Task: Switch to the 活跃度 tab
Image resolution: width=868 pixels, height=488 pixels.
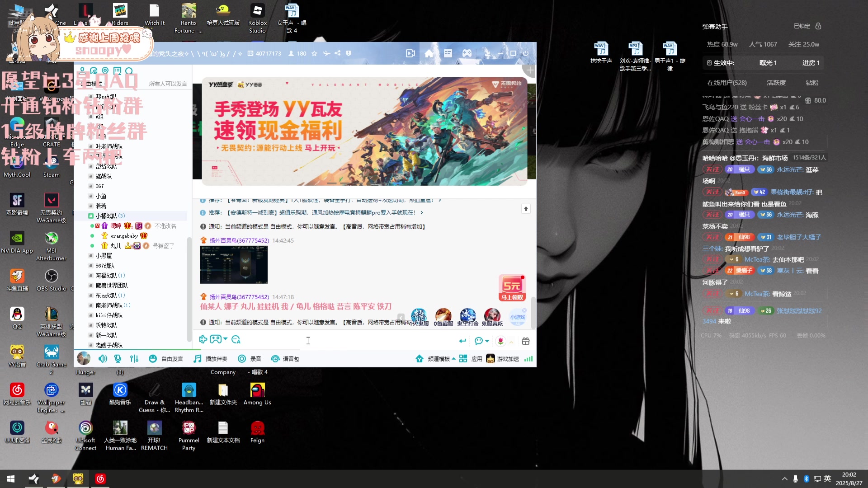Action: [x=776, y=83]
